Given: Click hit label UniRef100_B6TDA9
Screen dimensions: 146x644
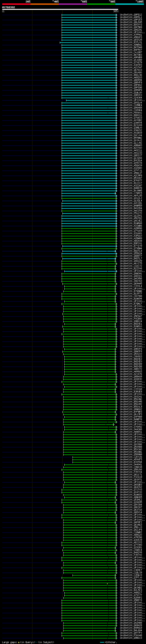Looking at the screenshot, I should pyautogui.click(x=131, y=48).
